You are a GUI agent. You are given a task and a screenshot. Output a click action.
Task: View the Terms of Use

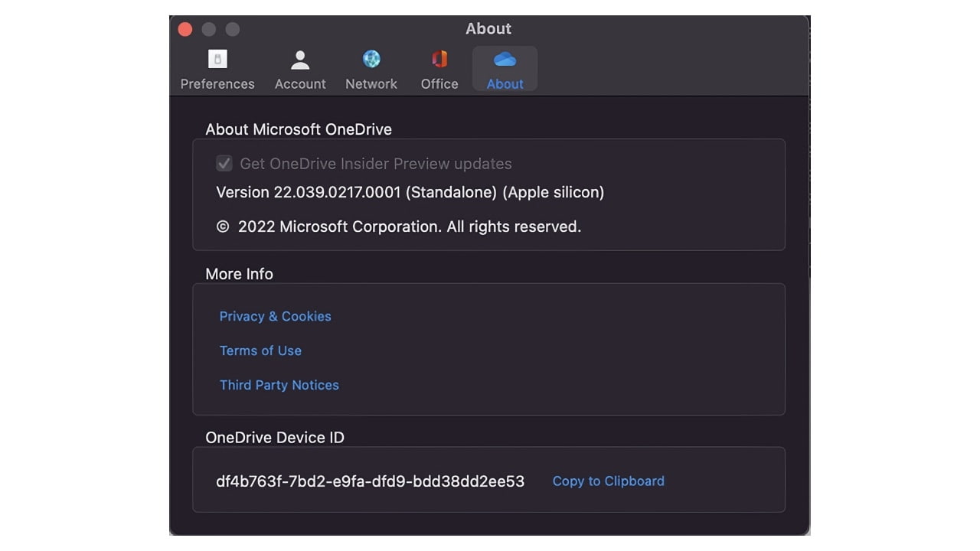click(x=260, y=350)
